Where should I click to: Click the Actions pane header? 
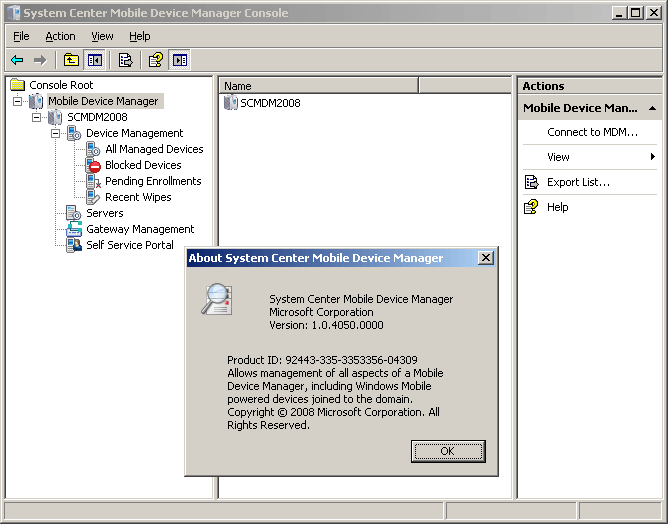(x=590, y=86)
